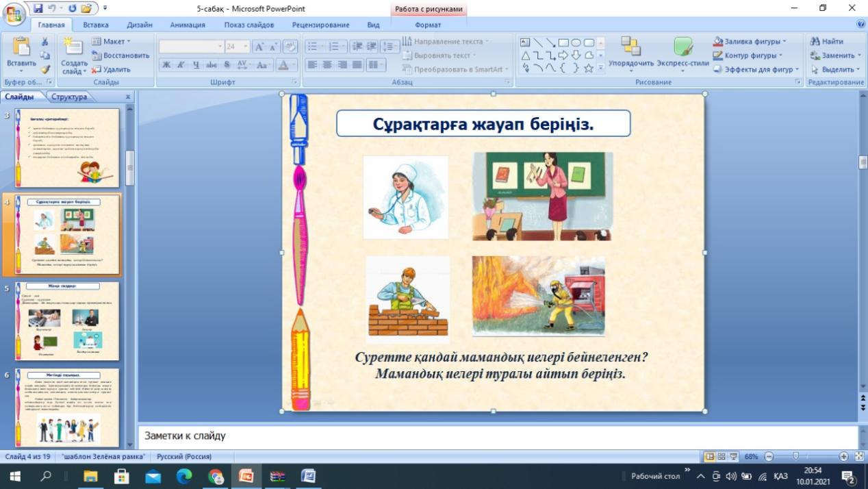Click the Вставить paste icon

tap(21, 55)
